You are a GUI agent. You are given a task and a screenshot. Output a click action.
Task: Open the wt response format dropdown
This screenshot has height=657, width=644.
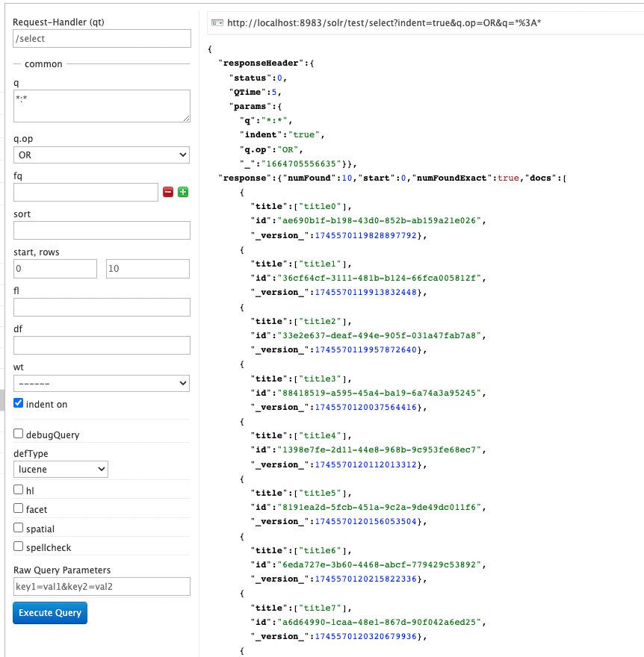tap(102, 383)
